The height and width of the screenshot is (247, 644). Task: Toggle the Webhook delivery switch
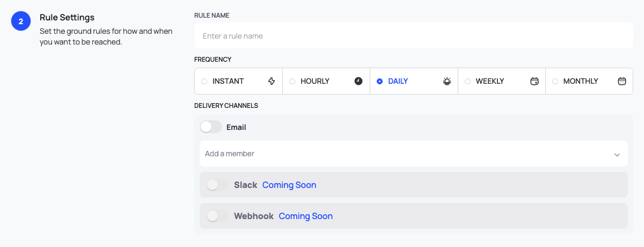pos(217,216)
